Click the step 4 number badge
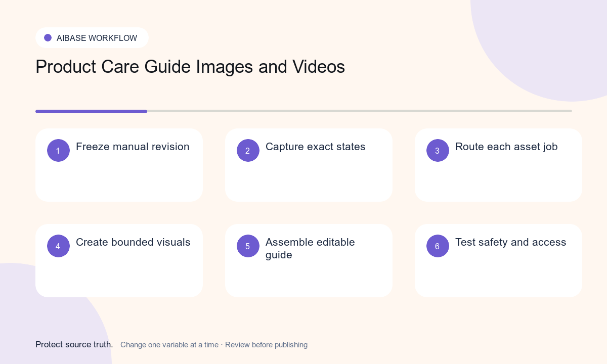607x364 pixels. coord(58,246)
